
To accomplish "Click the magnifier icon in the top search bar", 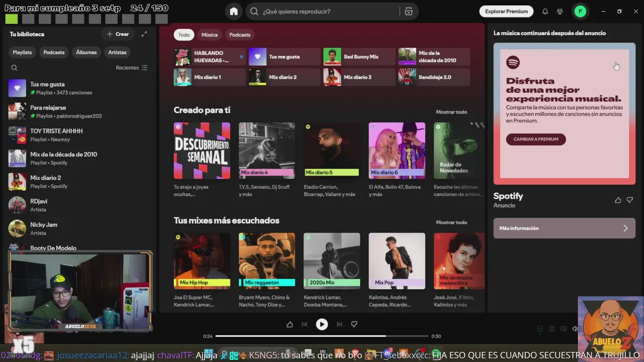I will (x=254, y=12).
